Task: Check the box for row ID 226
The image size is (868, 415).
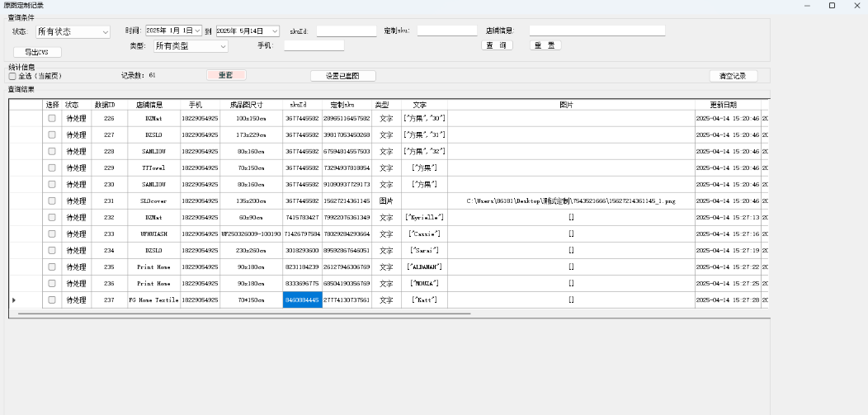Action: (52, 119)
